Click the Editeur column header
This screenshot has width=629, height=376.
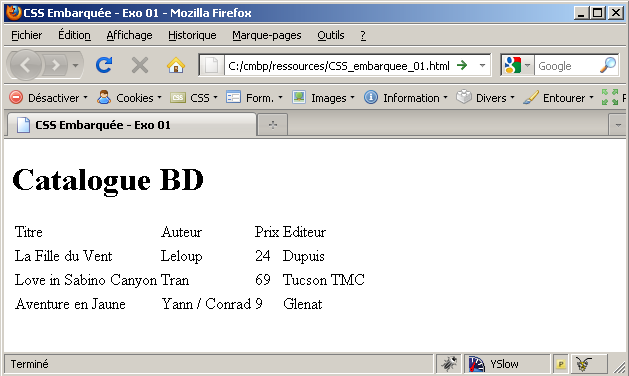(x=304, y=232)
